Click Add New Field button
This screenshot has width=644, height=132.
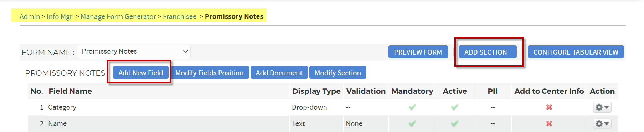pyautogui.click(x=140, y=73)
